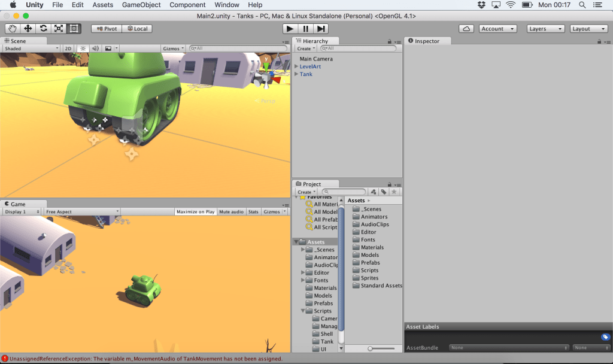Select the Rotate tool
Screen dimensions: 613x364
click(43, 28)
